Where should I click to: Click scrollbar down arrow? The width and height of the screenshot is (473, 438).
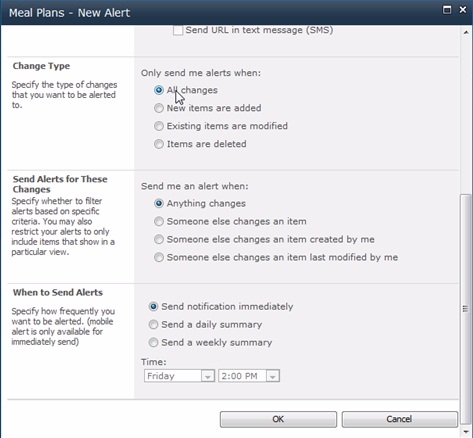[466, 431]
